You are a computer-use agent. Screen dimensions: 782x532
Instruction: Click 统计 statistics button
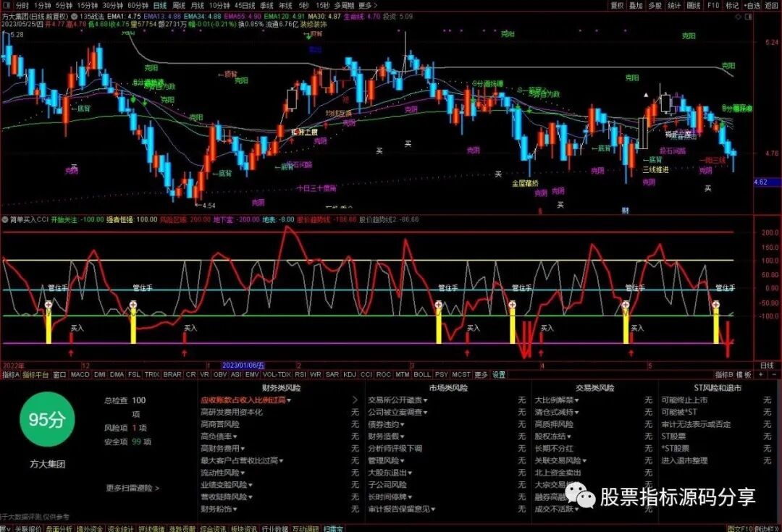click(x=674, y=6)
